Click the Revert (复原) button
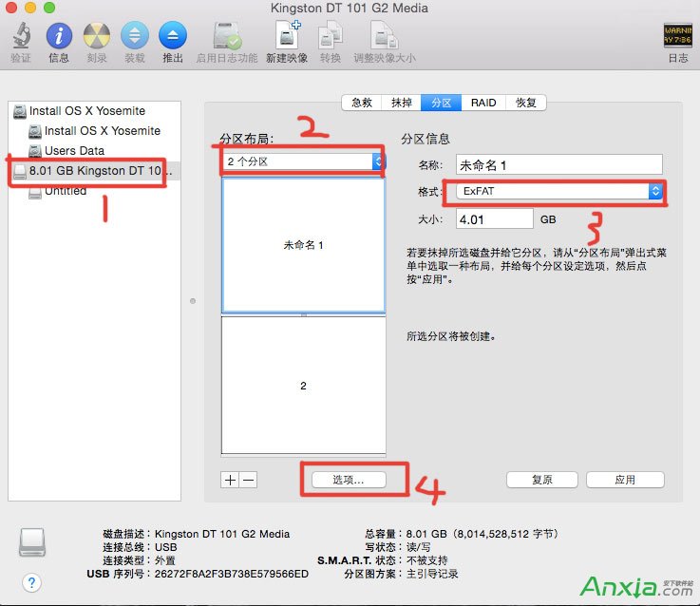The height and width of the screenshot is (606, 700). pos(542,480)
